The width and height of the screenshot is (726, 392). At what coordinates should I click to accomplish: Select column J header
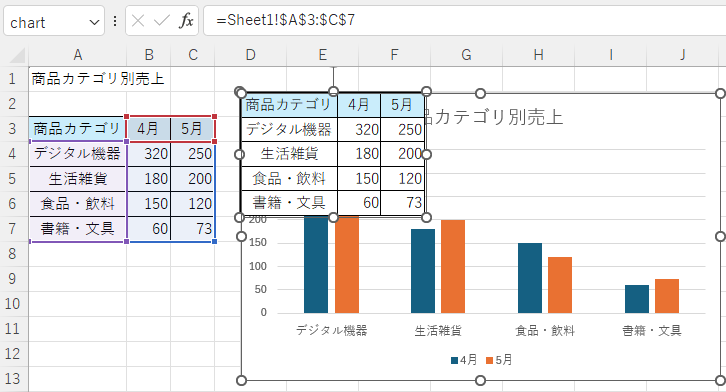(x=682, y=55)
